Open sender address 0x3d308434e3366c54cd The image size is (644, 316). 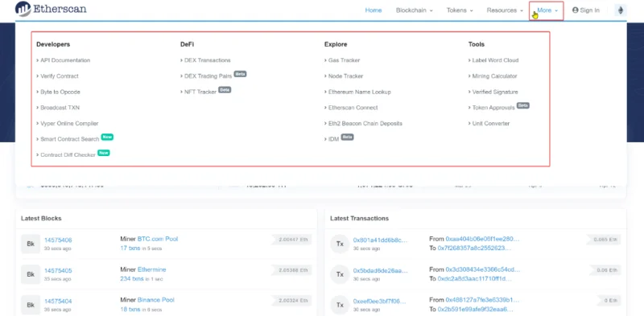(x=482, y=269)
